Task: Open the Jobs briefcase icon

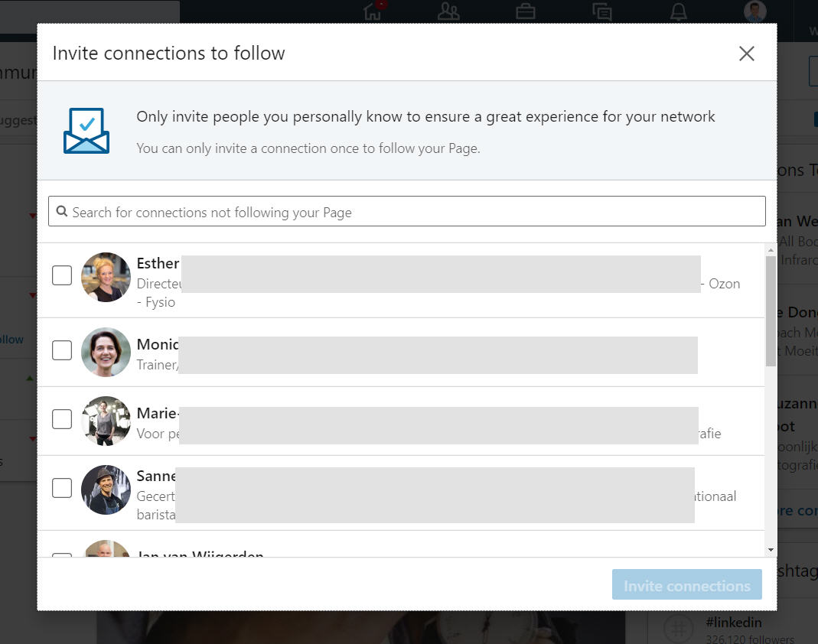Action: click(526, 11)
